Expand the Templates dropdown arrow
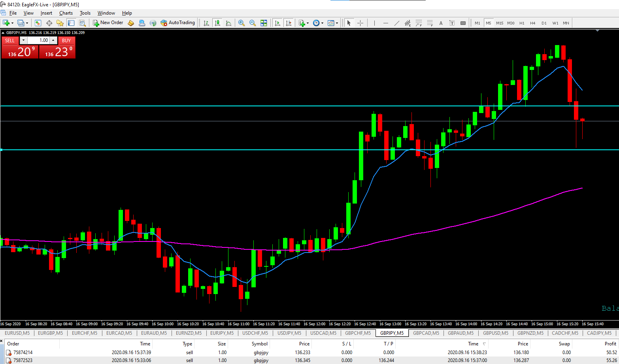Image resolution: width=619 pixels, height=364 pixels. (337, 23)
